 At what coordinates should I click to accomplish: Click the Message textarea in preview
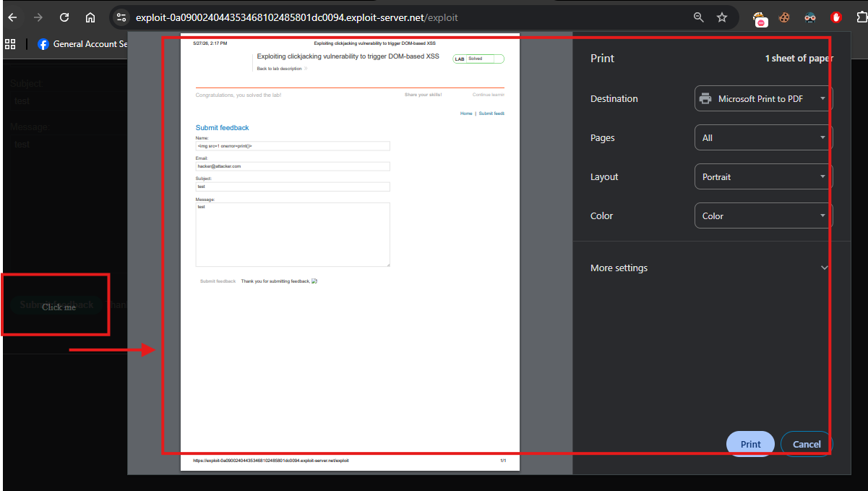[293, 234]
